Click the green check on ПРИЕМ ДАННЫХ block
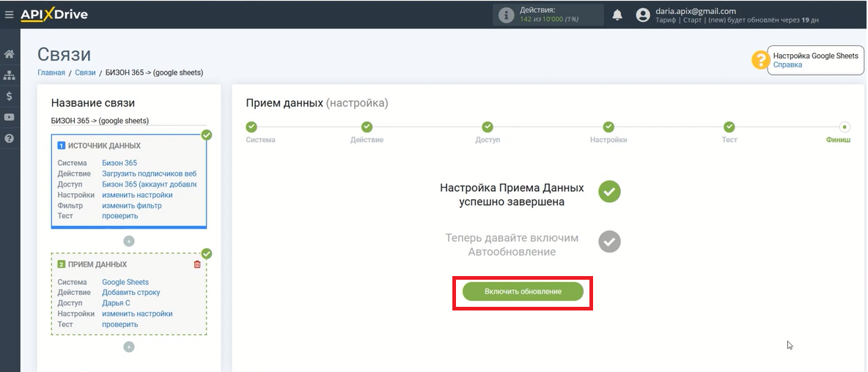The width and height of the screenshot is (868, 372). pyautogui.click(x=207, y=253)
